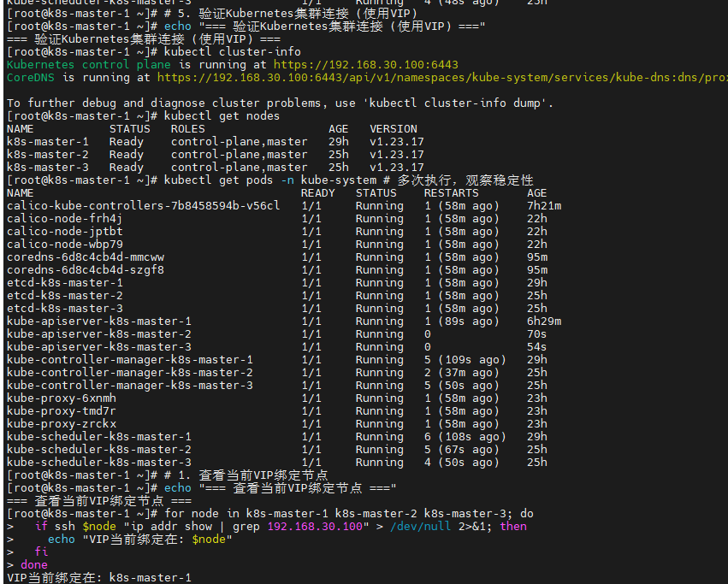728x584 pixels.
Task: Click age 29h in k8s-master-1 node row
Action: pyautogui.click(x=339, y=142)
